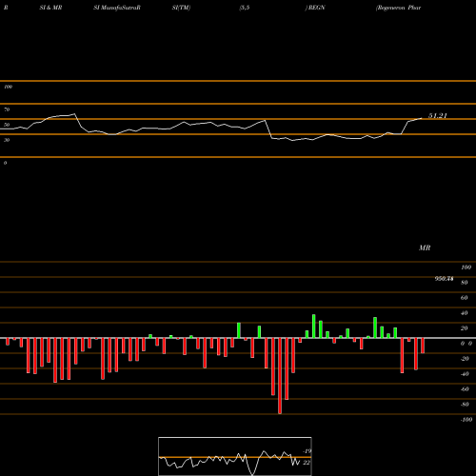Click the '60' axis label on MR panel

465,298
